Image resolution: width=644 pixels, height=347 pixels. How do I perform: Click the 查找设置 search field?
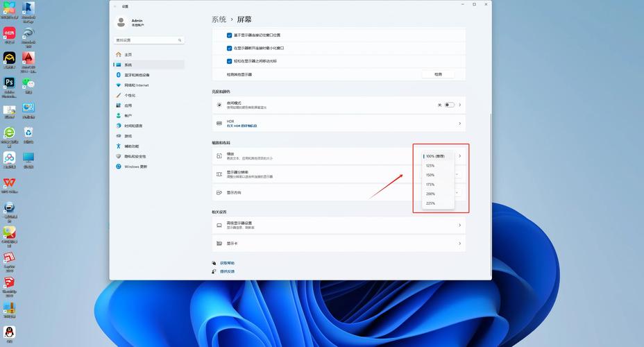point(148,41)
